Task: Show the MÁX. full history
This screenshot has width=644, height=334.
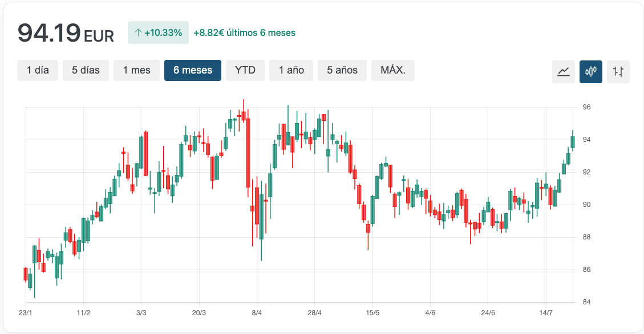Action: click(x=392, y=70)
